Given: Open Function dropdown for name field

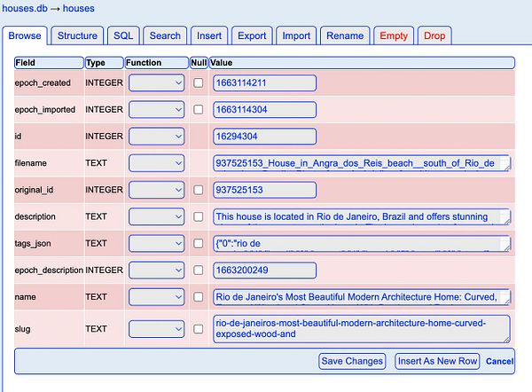Looking at the screenshot, I should [x=156, y=297].
